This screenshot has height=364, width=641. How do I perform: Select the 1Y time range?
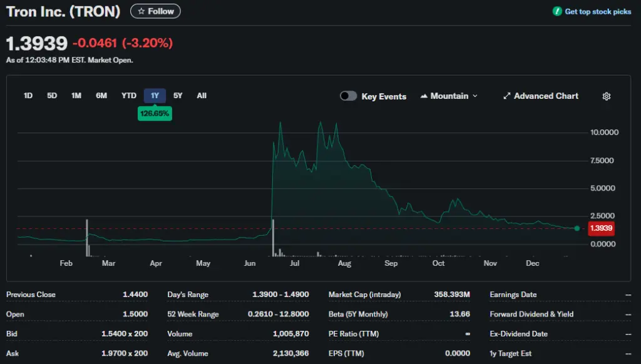click(155, 96)
